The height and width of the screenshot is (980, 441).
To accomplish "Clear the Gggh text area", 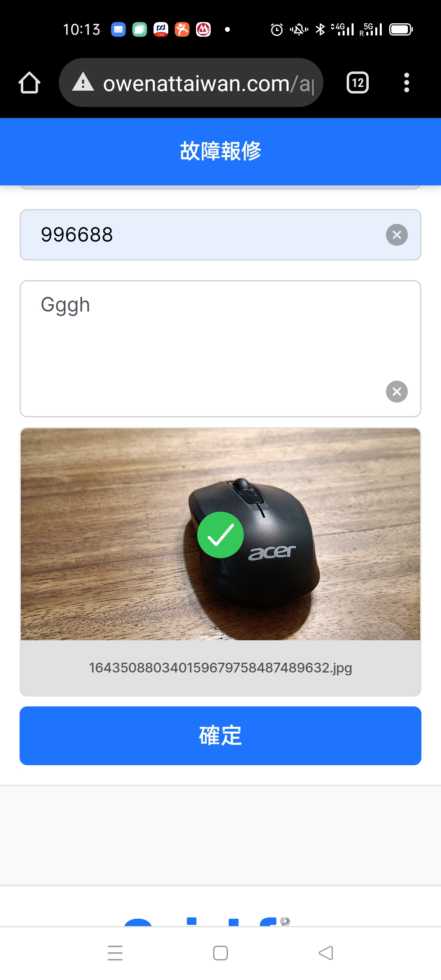I will [397, 392].
